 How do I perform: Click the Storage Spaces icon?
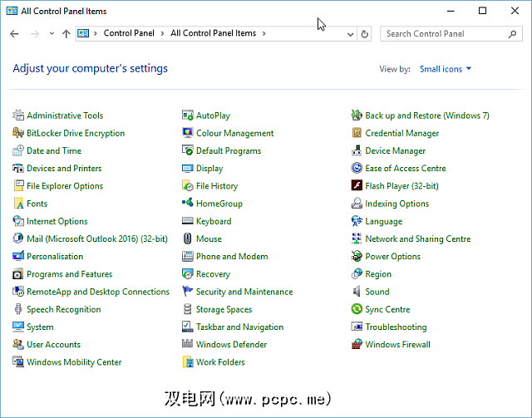click(x=188, y=309)
